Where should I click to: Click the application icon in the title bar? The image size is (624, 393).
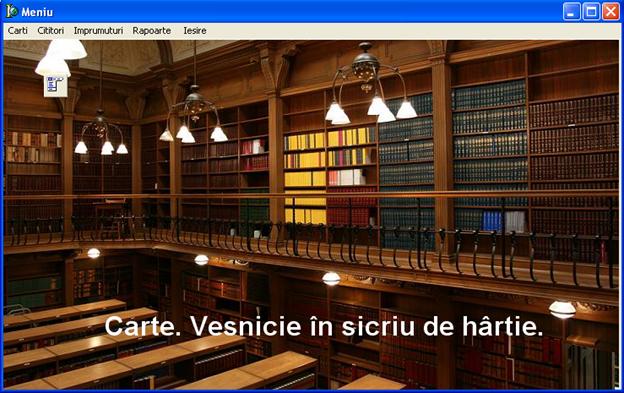(x=12, y=11)
